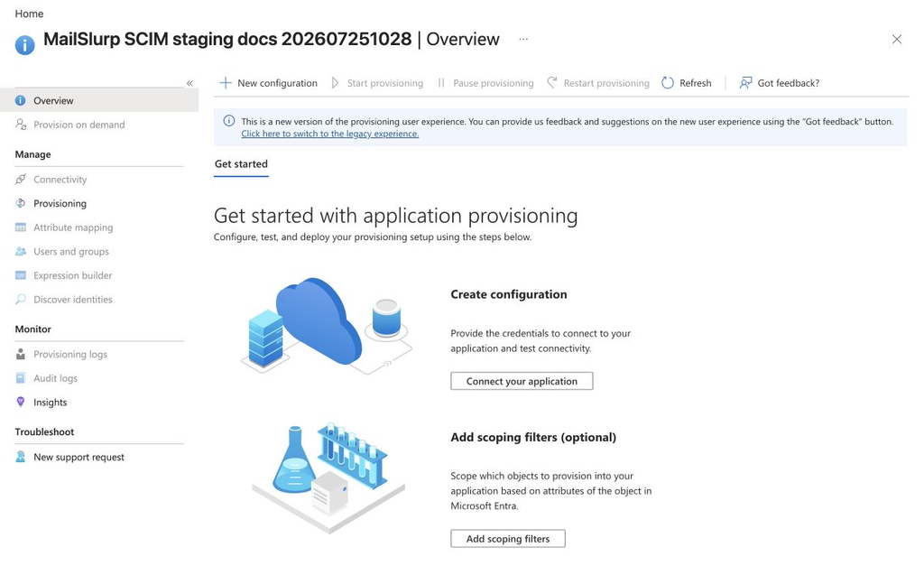Click the Add scoping filters button
The width and height of the screenshot is (924, 575).
(x=508, y=538)
